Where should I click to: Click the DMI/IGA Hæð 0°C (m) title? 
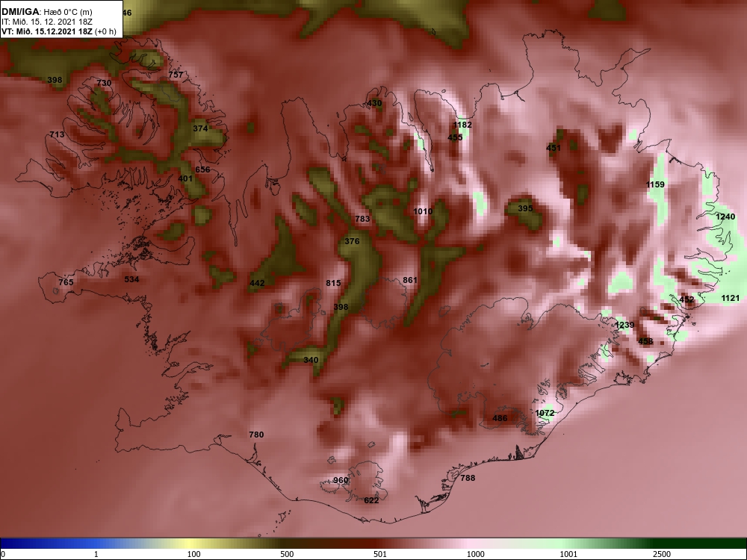[x=46, y=12]
